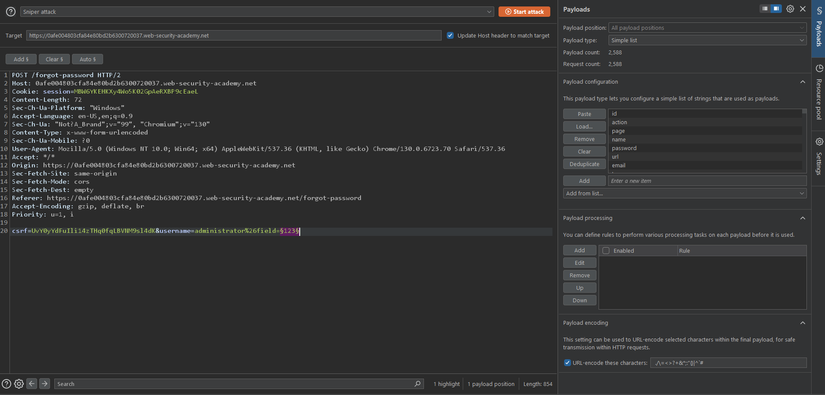Open the help icon beside attack type
This screenshot has height=395, width=825.
11,12
